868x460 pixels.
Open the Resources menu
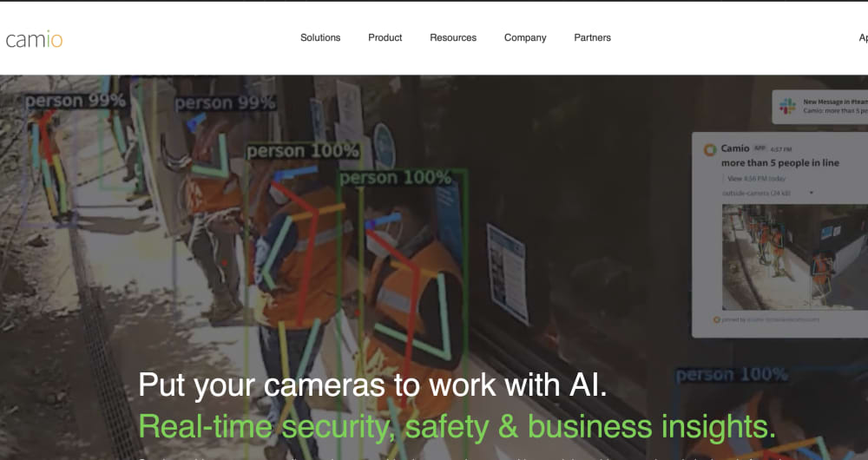pos(453,37)
